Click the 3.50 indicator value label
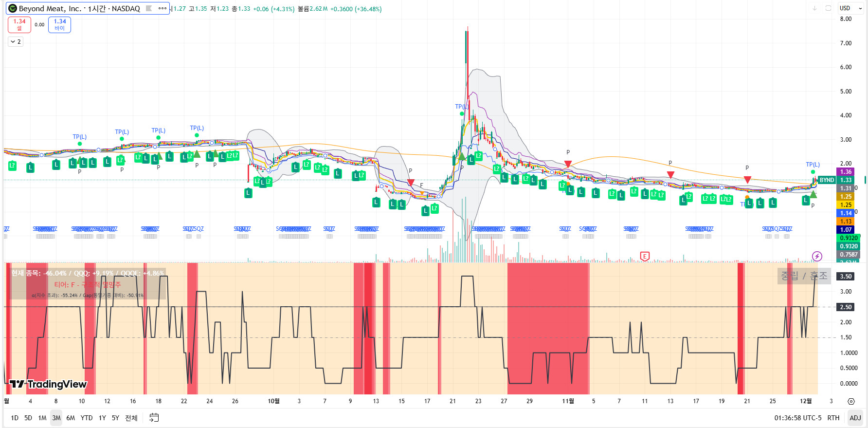 click(x=846, y=277)
